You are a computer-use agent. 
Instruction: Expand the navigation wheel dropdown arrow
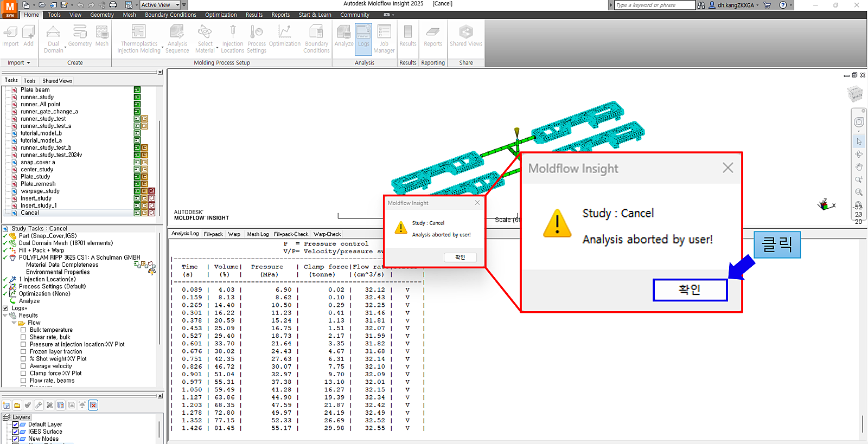tap(859, 131)
